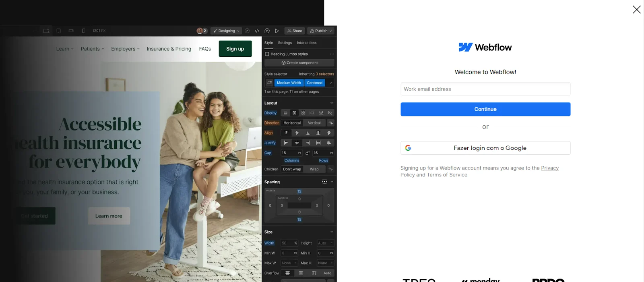Set overflow to scroll icon
The image size is (644, 282).
coord(314,273)
